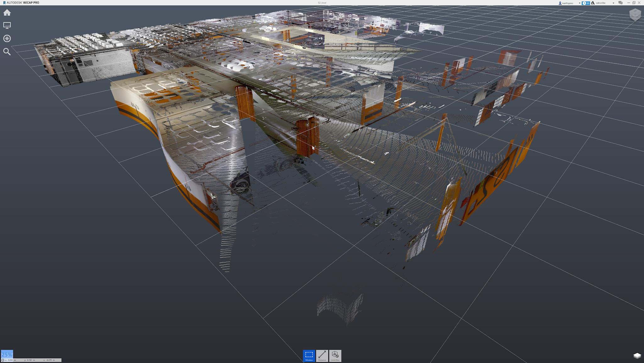Click the Search magnifier icon
This screenshot has height=363, width=644.
[7, 52]
